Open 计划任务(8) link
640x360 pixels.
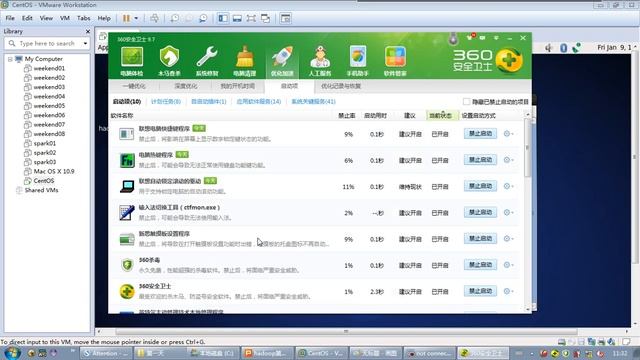click(x=166, y=101)
